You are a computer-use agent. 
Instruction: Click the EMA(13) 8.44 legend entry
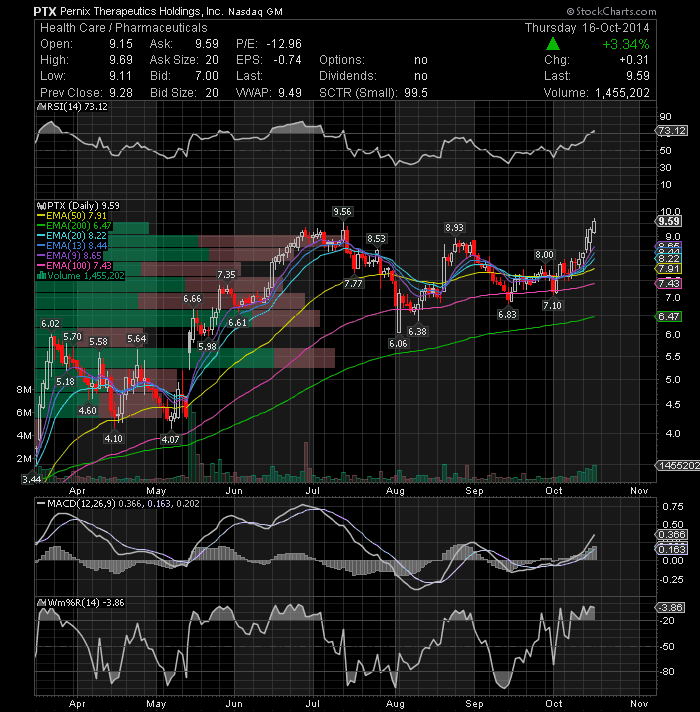point(76,246)
